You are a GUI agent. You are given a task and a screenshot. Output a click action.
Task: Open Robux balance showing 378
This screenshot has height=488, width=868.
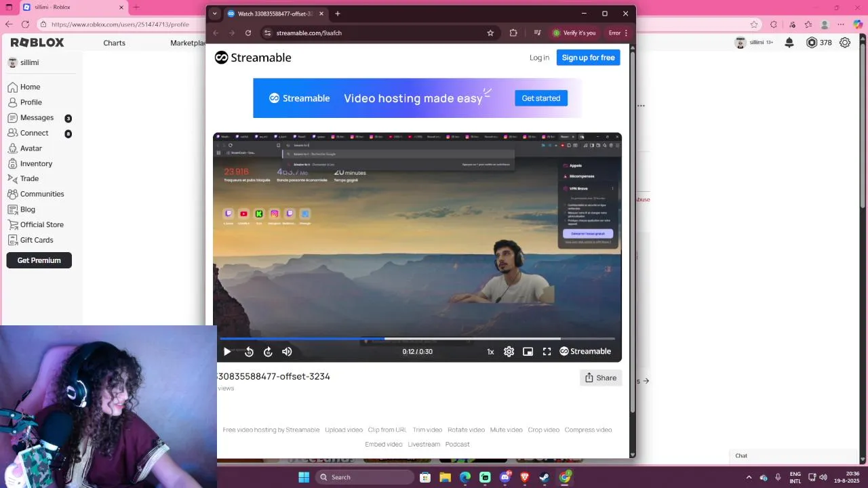click(x=818, y=42)
